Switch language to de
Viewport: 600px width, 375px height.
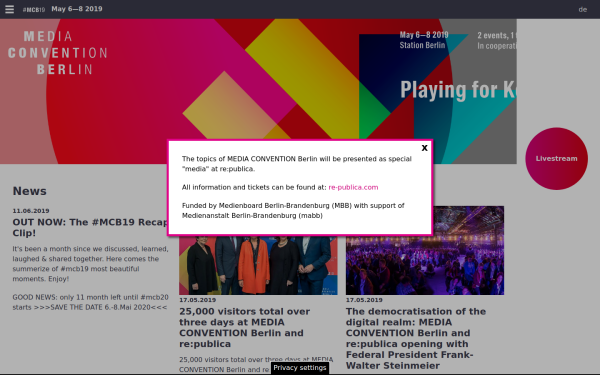(582, 10)
